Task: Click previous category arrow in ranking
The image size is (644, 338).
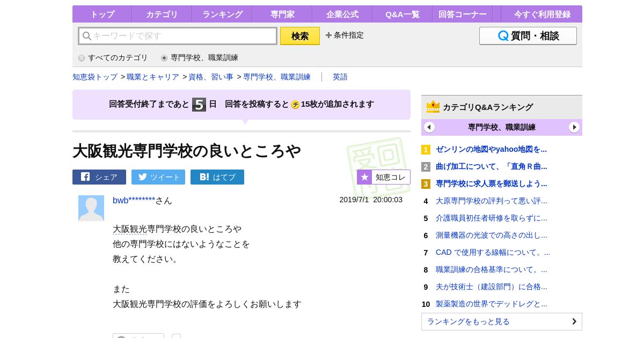Action: pyautogui.click(x=429, y=127)
